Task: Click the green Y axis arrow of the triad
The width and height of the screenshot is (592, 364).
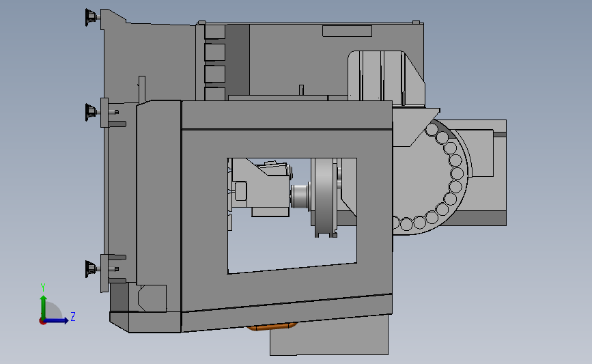Action: pyautogui.click(x=43, y=306)
